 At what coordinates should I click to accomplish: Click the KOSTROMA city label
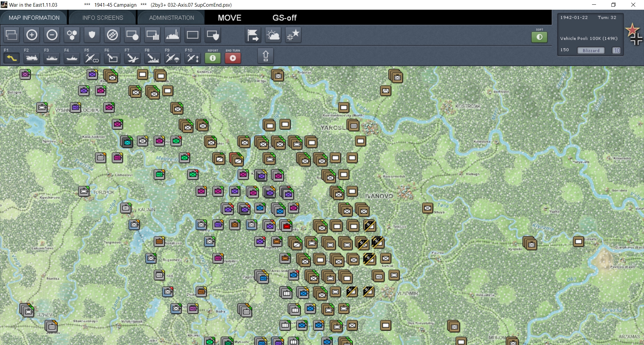click(x=468, y=106)
